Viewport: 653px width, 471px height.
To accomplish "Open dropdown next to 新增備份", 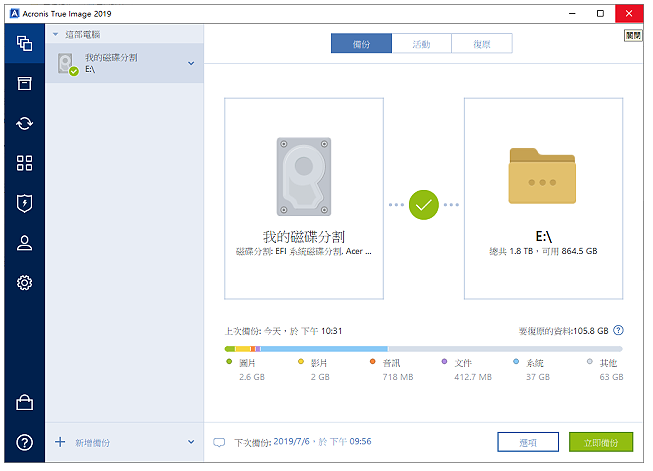I will [x=191, y=442].
